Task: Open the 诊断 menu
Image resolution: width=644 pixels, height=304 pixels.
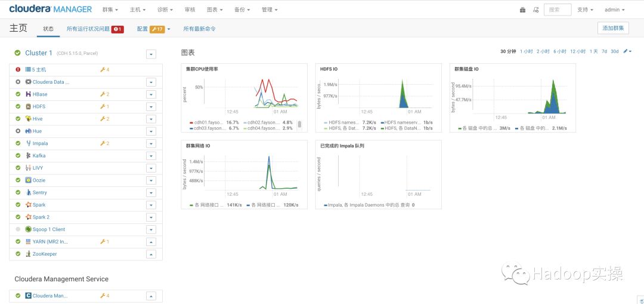Action: pos(165,10)
